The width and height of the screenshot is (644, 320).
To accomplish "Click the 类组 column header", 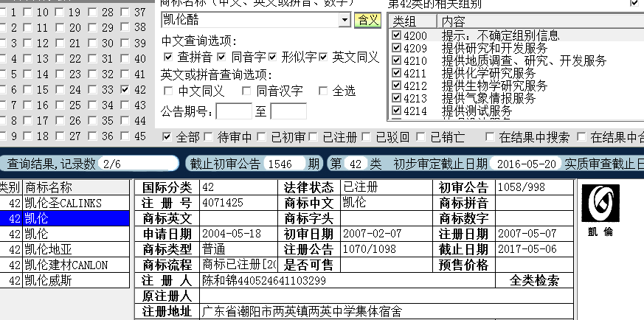I will [x=412, y=21].
